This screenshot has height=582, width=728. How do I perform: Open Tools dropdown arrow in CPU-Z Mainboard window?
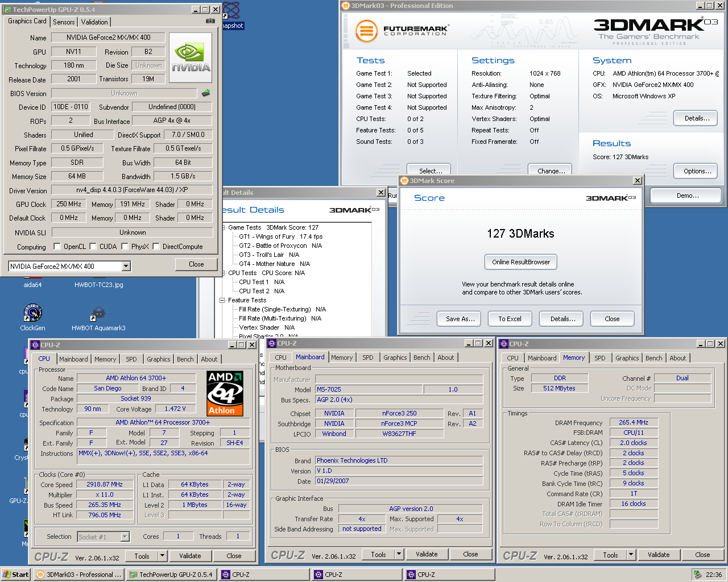[399, 554]
